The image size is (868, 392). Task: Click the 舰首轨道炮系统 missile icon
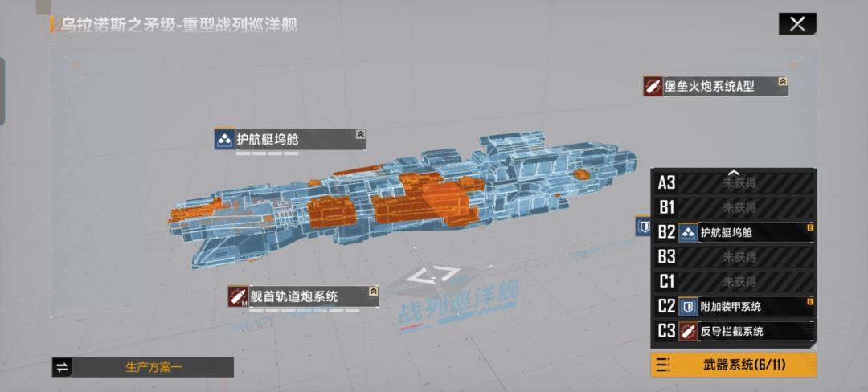pos(237,296)
